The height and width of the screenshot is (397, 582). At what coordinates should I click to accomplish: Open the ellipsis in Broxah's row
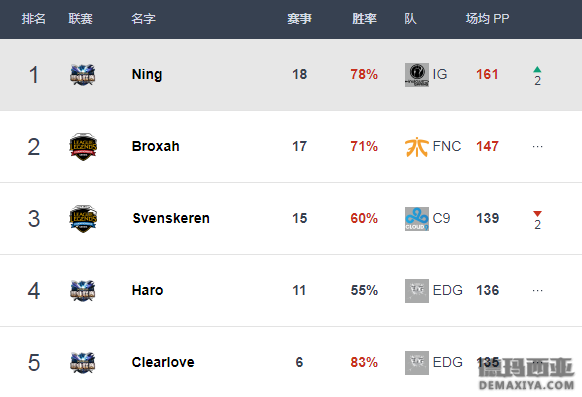coord(537,147)
